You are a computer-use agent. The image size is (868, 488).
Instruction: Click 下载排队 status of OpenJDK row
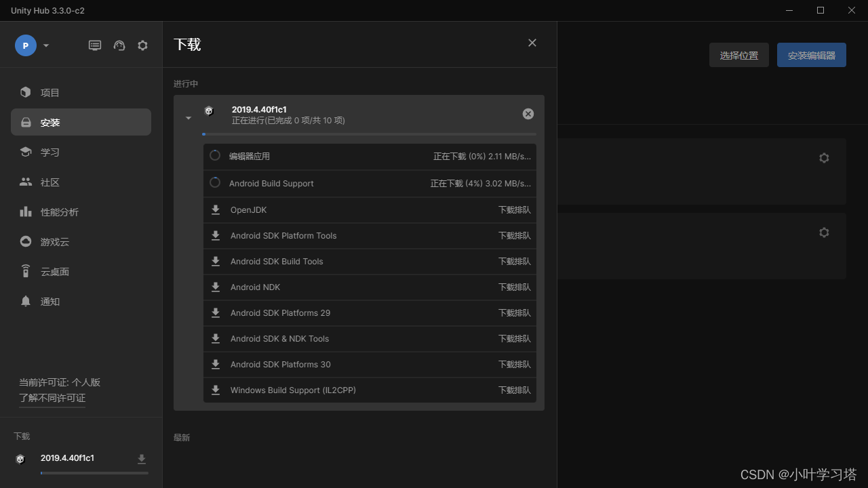(x=515, y=210)
